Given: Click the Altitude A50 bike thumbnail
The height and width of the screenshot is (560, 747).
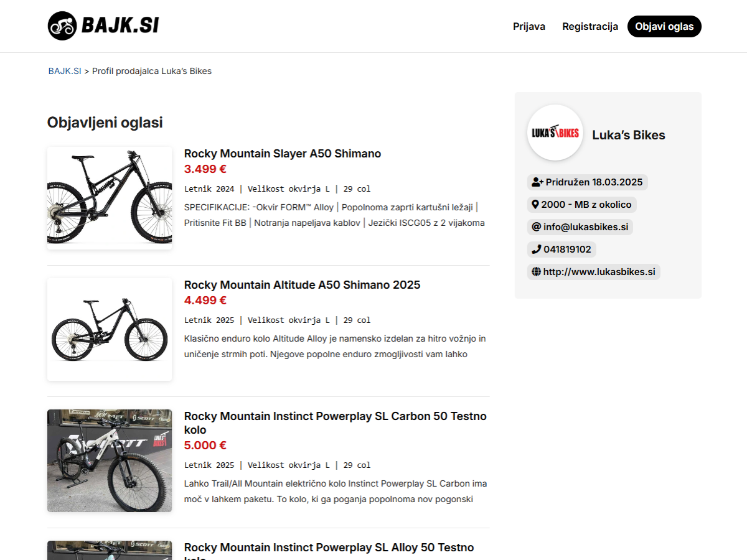Looking at the screenshot, I should point(110,329).
